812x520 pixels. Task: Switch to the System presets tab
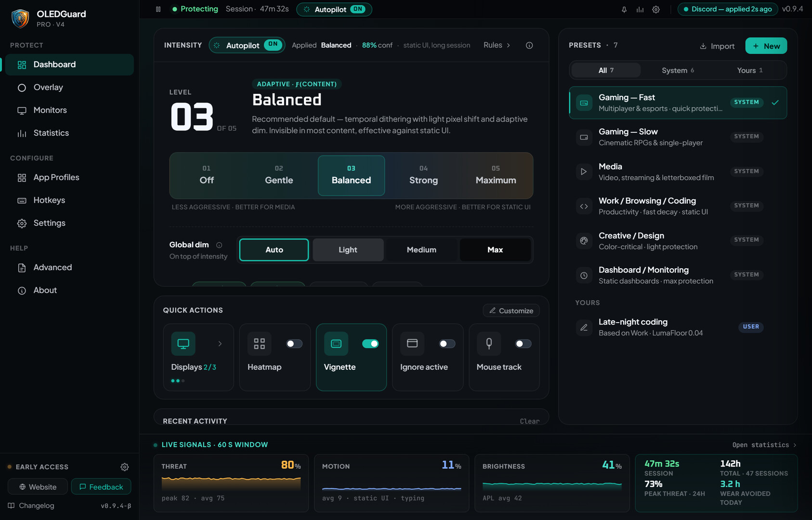pos(678,70)
